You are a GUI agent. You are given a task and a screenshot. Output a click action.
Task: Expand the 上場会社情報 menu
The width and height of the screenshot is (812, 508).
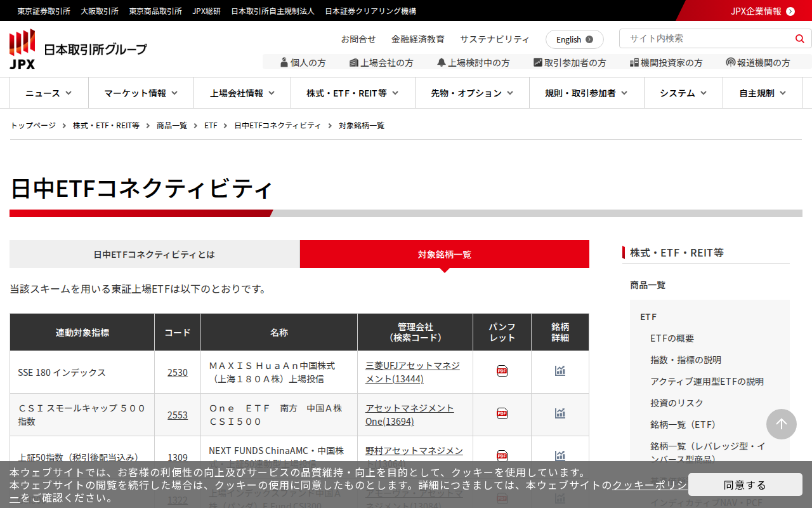(242, 93)
